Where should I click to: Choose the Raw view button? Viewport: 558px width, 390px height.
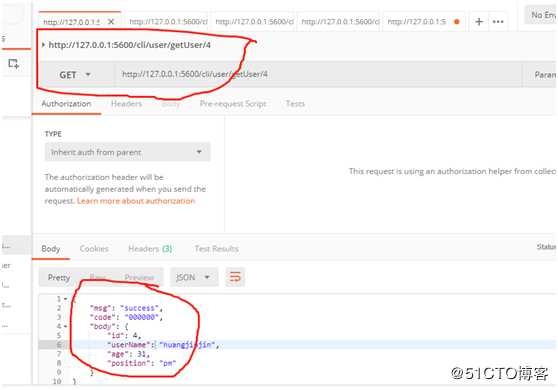pyautogui.click(x=97, y=277)
